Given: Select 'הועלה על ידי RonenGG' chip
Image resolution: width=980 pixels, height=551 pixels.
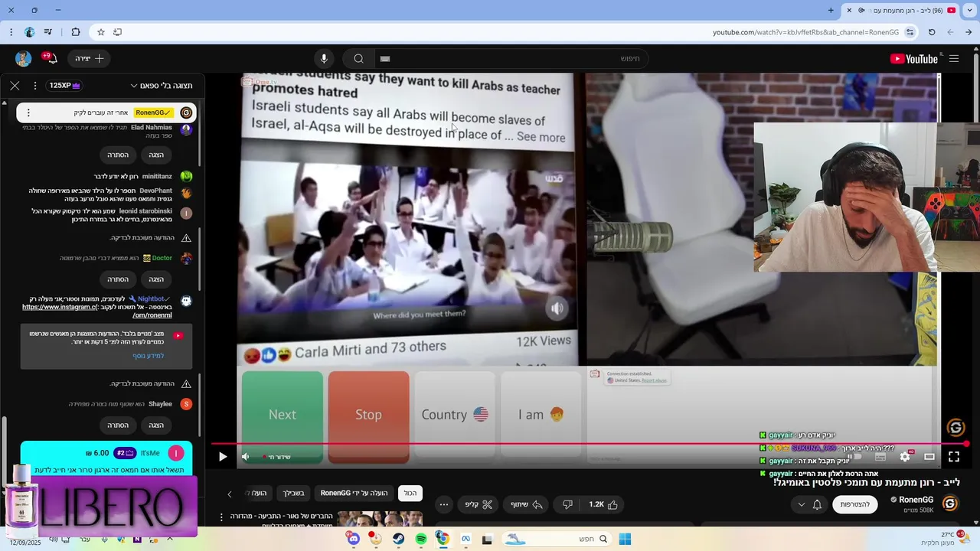Looking at the screenshot, I should pos(354,494).
